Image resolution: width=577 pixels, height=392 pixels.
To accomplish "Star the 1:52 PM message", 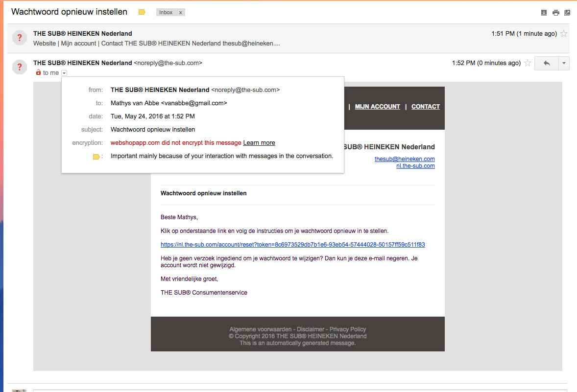I will (x=528, y=63).
